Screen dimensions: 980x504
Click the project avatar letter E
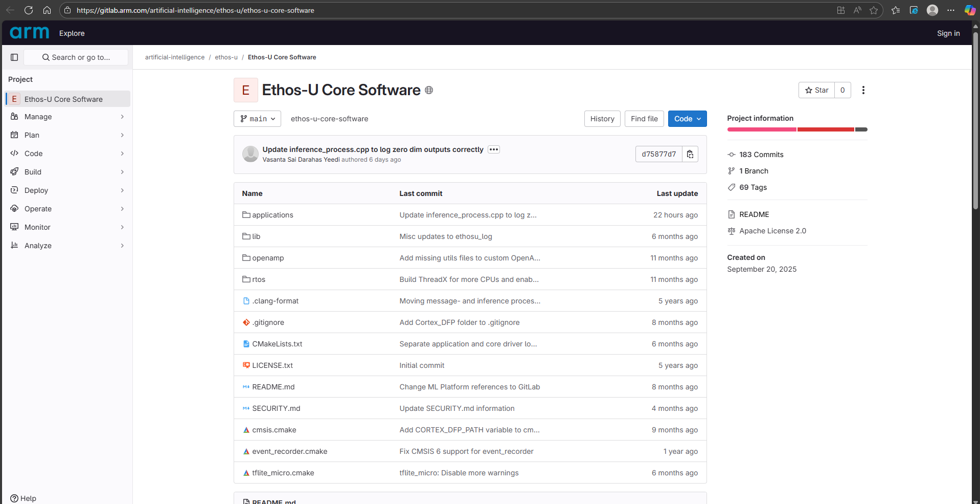click(x=246, y=90)
